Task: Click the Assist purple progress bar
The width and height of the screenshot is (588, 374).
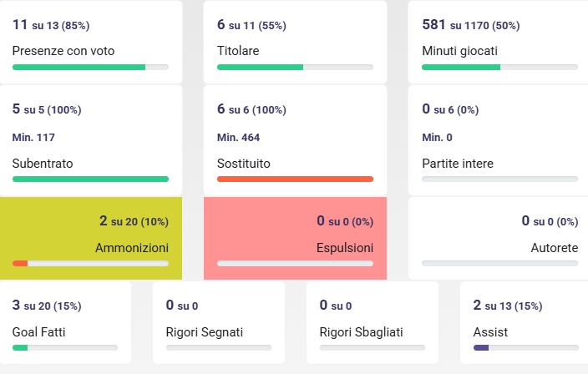Action: [x=481, y=347]
